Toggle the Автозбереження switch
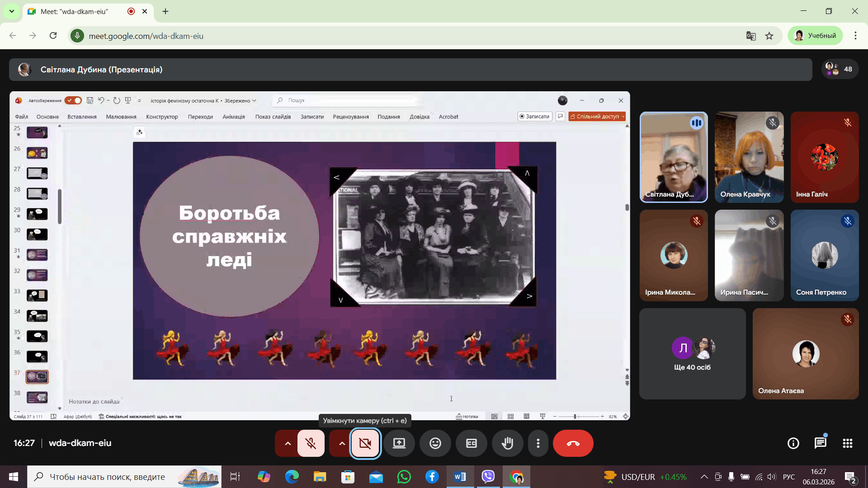 [x=73, y=100]
